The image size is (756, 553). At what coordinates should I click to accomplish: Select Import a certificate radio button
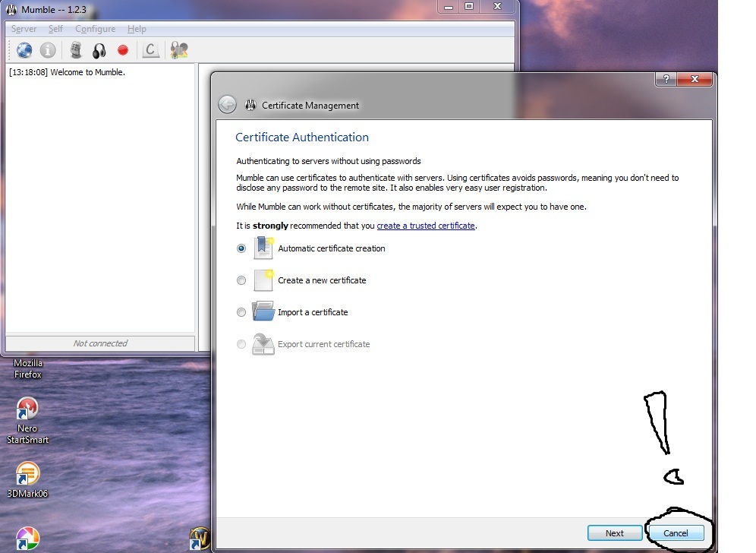[x=241, y=312]
